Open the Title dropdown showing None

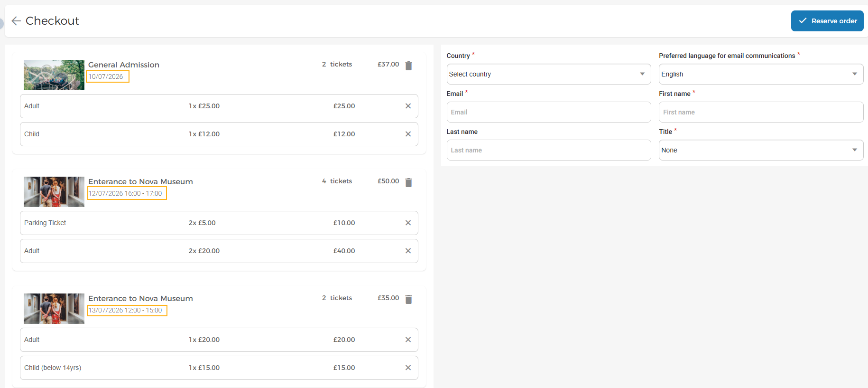(761, 150)
